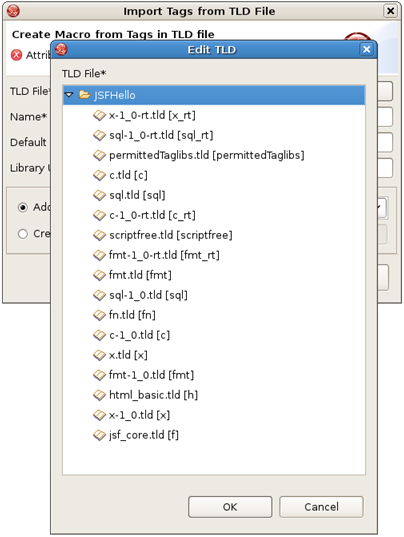Pick x.tld [x] from the list
This screenshot has width=404, height=537.
click(x=128, y=355)
